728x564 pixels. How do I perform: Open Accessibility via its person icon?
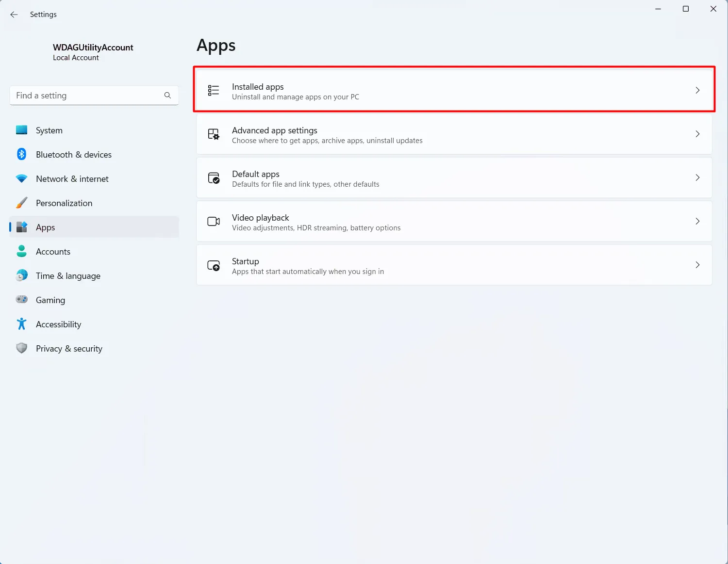click(22, 324)
